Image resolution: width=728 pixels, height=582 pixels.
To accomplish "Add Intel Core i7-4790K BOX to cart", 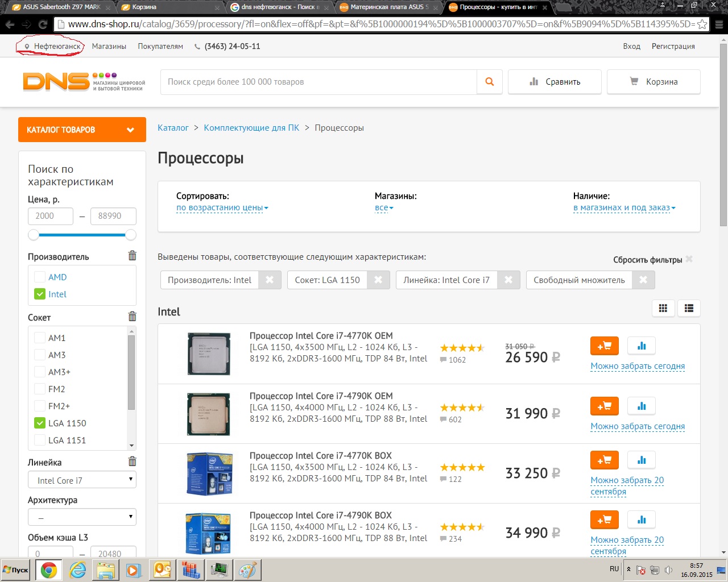I will tap(604, 519).
